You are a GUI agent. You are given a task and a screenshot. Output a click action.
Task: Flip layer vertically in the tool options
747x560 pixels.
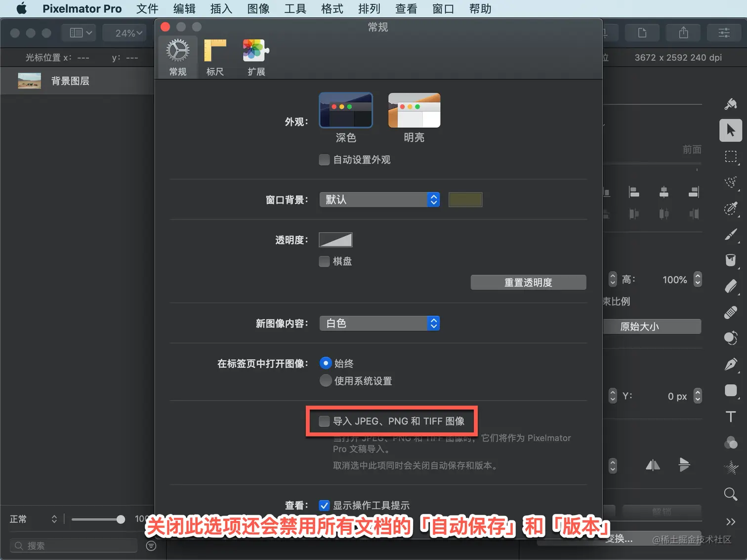(684, 465)
